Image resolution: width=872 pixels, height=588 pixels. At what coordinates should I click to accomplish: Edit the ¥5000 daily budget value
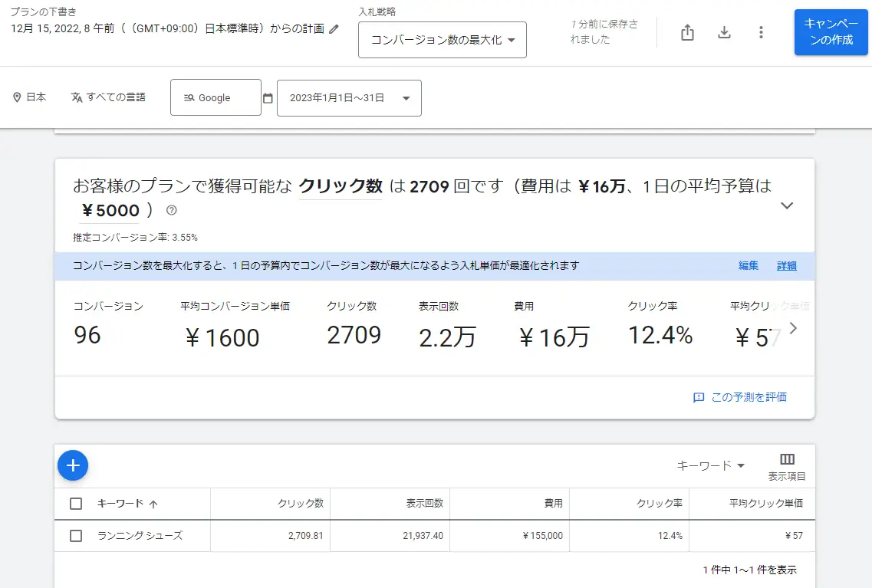pos(110,211)
